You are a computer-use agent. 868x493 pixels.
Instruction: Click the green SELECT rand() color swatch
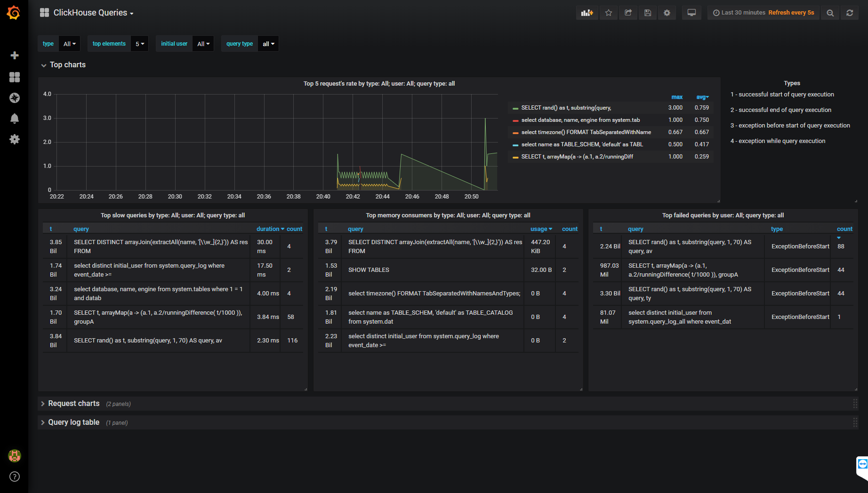[515, 108]
